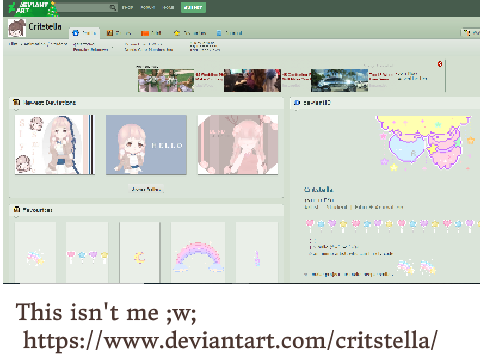
Task: Close the ad banner with red icon
Action: click(440, 64)
